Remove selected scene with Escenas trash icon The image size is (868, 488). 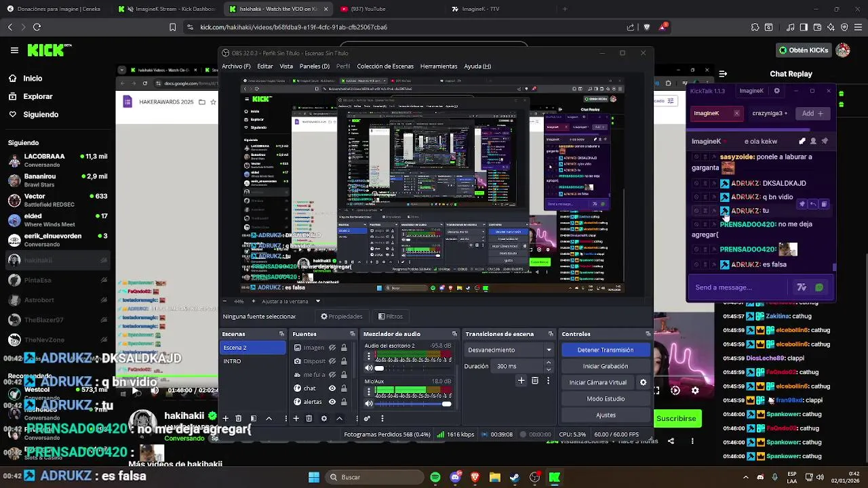[x=239, y=418]
